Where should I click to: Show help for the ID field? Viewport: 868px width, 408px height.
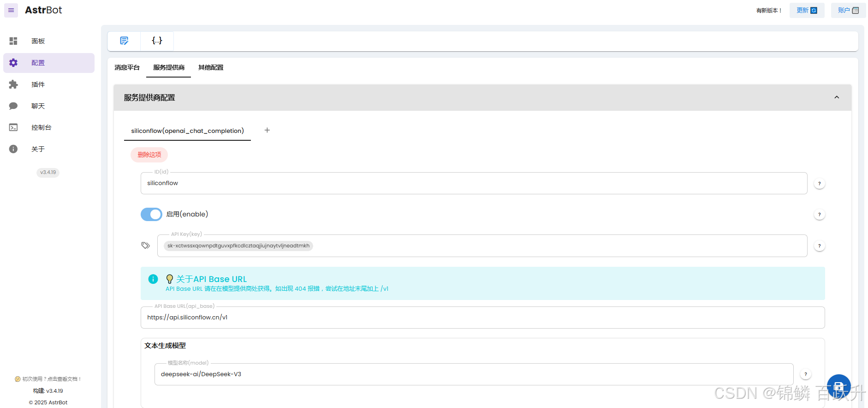[820, 184]
